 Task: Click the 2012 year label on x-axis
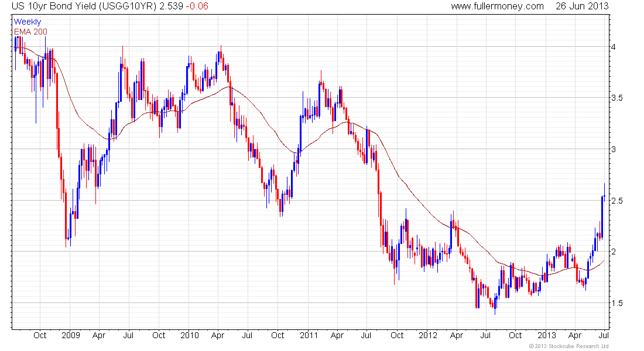tap(427, 335)
